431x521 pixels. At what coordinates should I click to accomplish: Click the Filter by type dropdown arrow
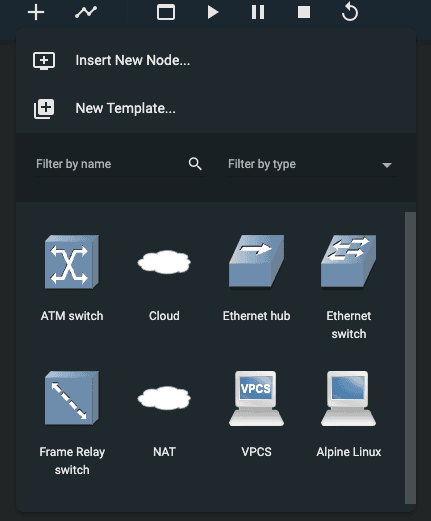coord(387,165)
